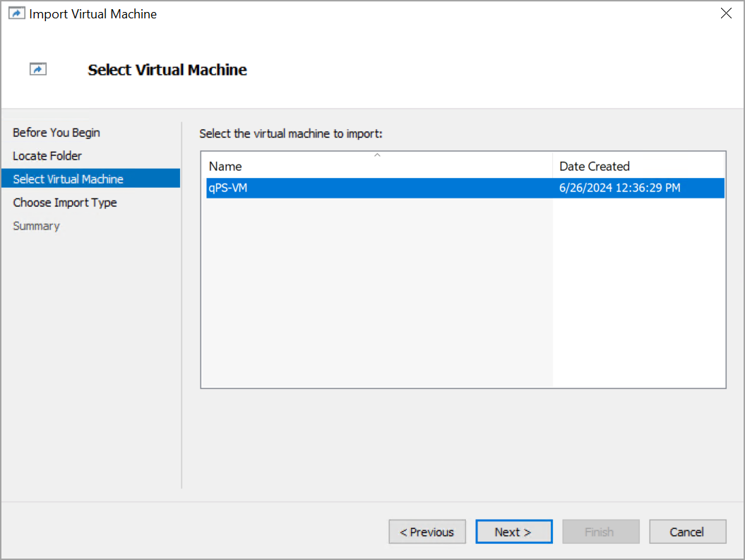Navigate to "Choose Import Type" step
This screenshot has height=560, width=745.
(64, 203)
